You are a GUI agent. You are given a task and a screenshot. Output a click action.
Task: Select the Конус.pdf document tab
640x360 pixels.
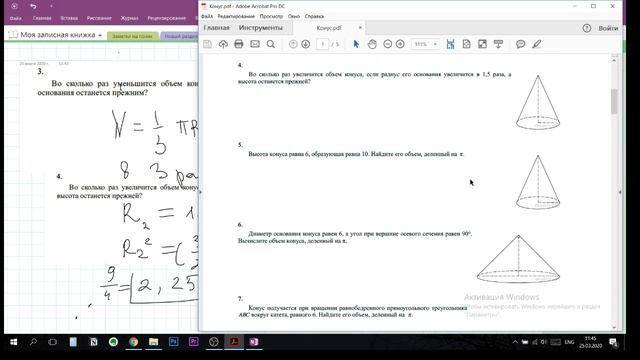[329, 28]
